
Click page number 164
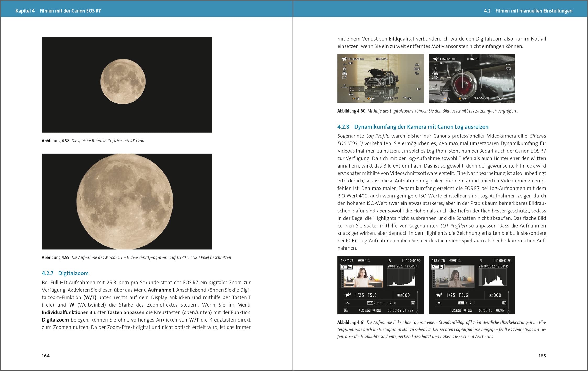pos(46,356)
